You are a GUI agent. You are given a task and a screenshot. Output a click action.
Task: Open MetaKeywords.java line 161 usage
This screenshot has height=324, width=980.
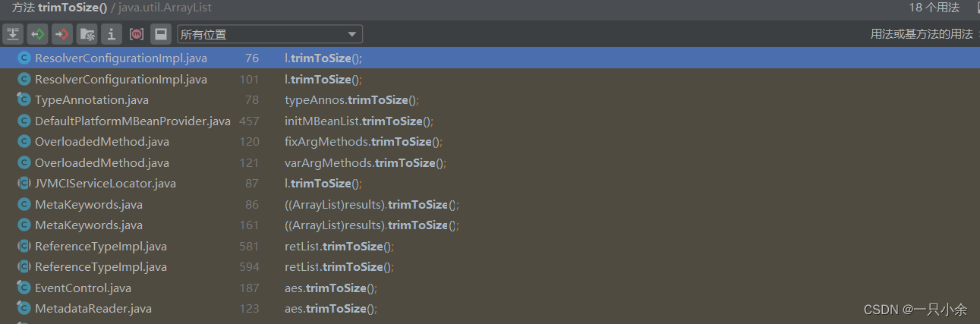point(372,225)
